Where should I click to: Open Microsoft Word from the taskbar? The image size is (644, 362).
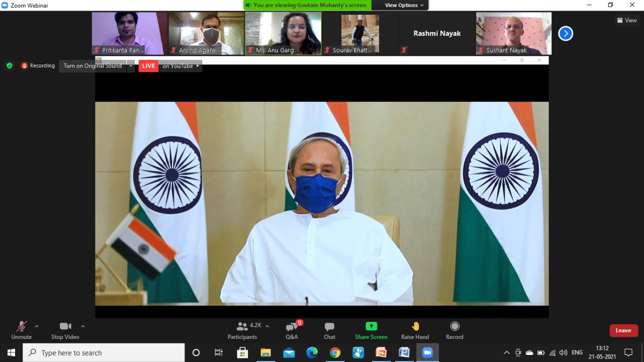coord(404,352)
